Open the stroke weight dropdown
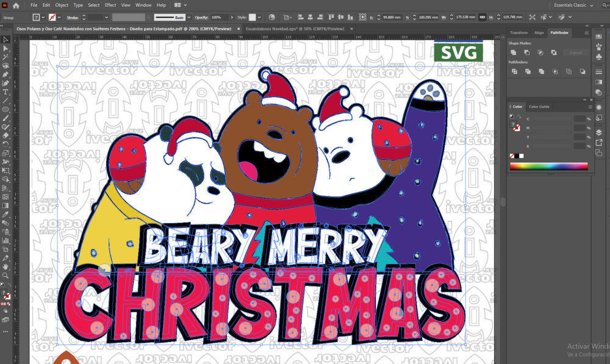This screenshot has width=610, height=364. [x=106, y=18]
